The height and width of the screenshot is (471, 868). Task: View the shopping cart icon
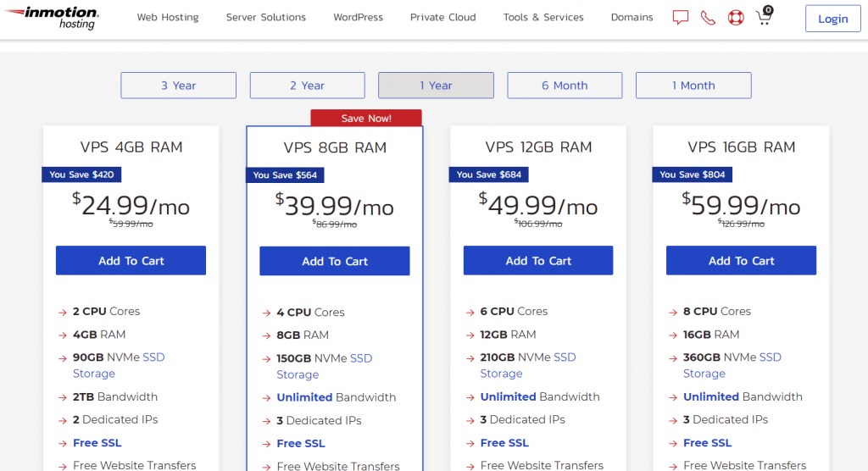(x=765, y=15)
